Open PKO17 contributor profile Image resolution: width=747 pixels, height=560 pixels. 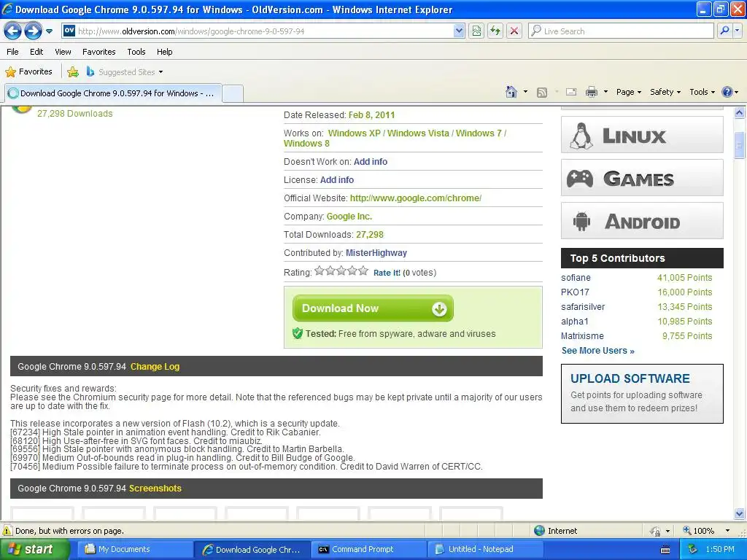click(x=575, y=292)
